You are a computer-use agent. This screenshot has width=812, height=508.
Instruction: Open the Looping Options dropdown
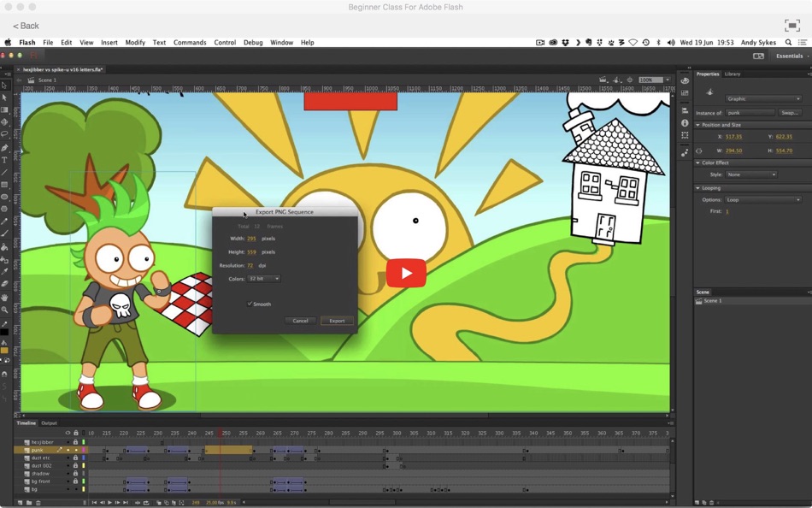(763, 199)
